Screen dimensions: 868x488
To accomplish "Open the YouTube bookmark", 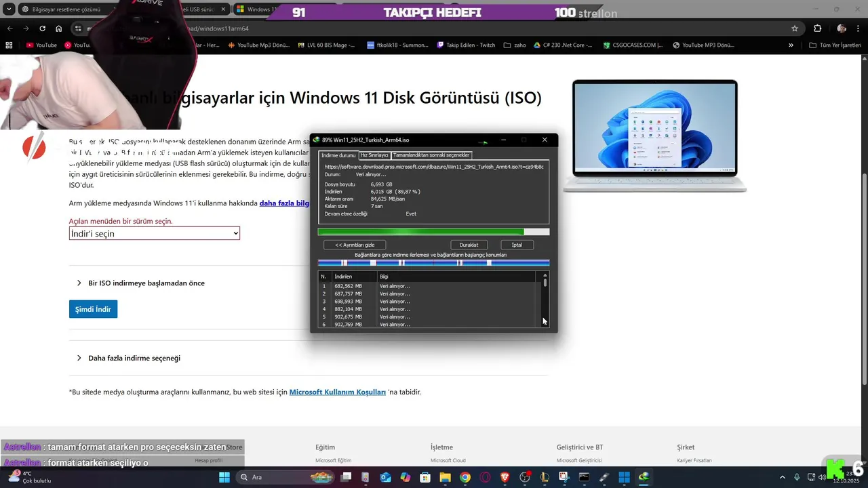I will 41,45.
